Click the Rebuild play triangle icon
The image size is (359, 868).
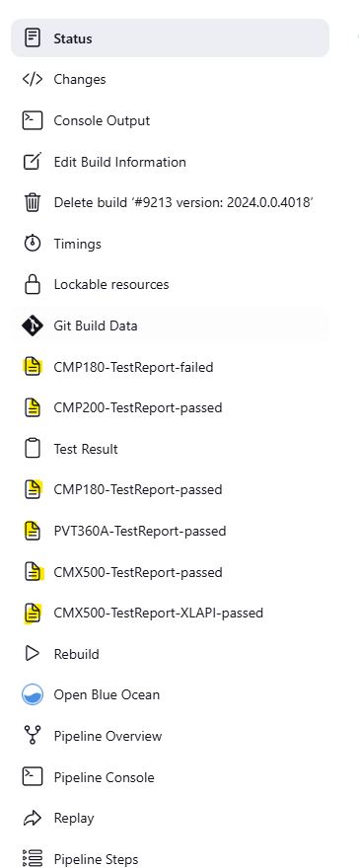pos(33,654)
